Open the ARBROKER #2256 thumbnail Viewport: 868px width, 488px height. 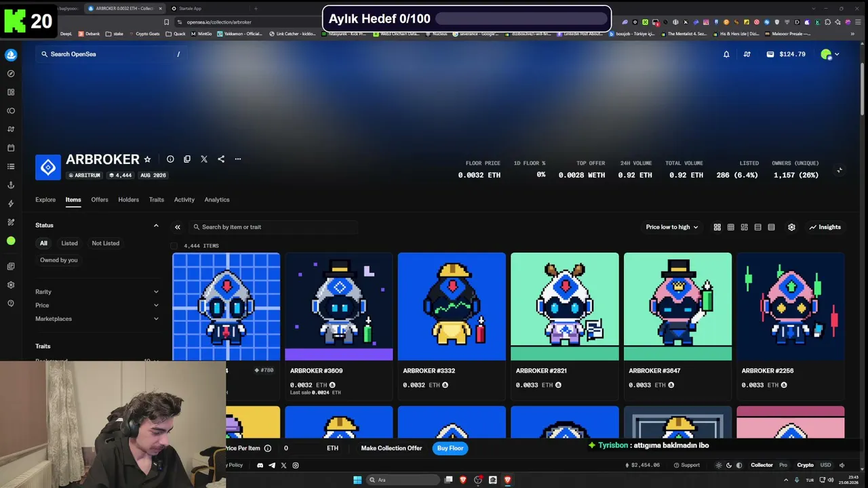[x=791, y=306]
